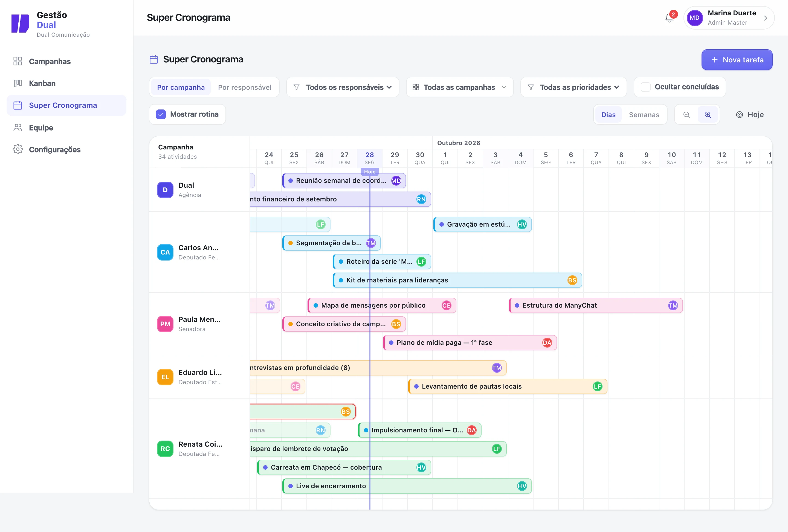The height and width of the screenshot is (532, 788).
Task: Open the Reunião semanal de coord... task
Action: coord(344,181)
